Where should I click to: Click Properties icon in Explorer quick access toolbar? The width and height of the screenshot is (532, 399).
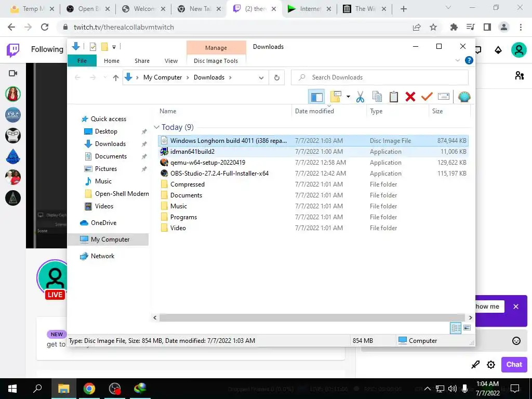click(92, 47)
